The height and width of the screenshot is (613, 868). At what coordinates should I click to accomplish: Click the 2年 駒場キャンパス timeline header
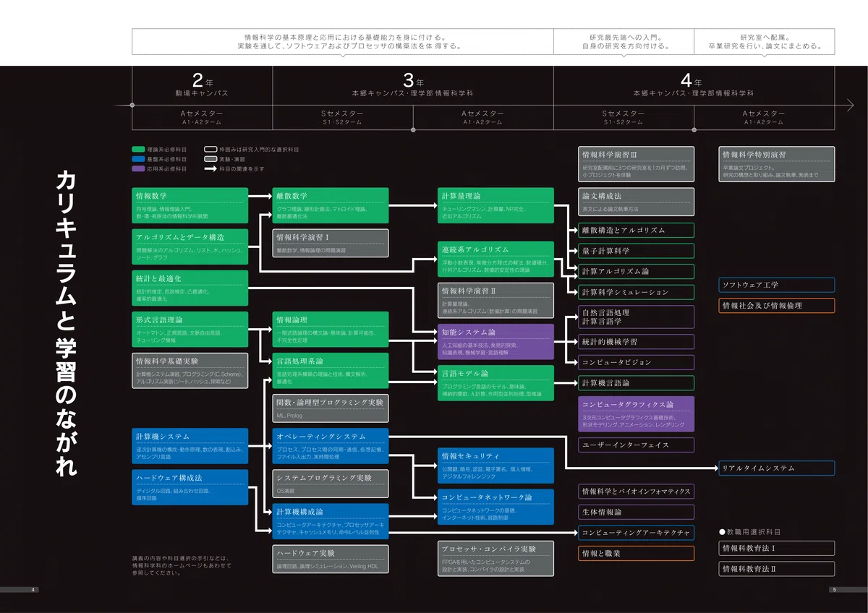pyautogui.click(x=202, y=85)
